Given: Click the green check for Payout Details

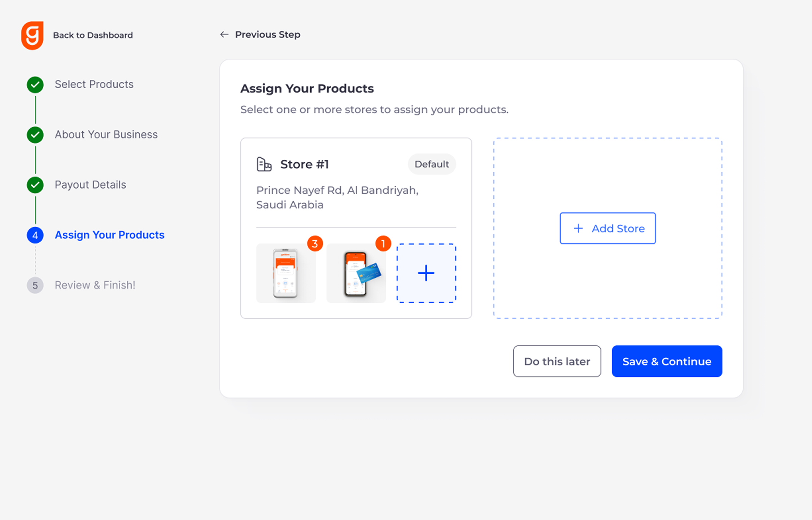Looking at the screenshot, I should click(35, 185).
